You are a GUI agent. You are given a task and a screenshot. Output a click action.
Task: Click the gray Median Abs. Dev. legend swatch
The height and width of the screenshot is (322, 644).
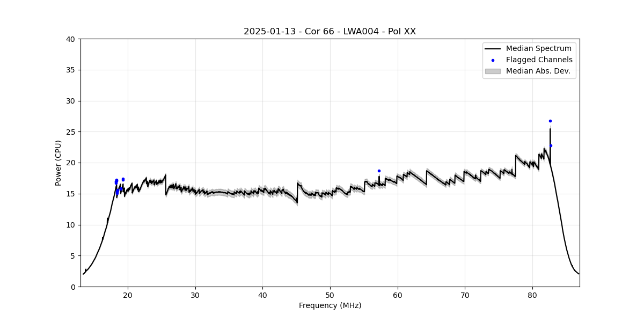pos(493,71)
